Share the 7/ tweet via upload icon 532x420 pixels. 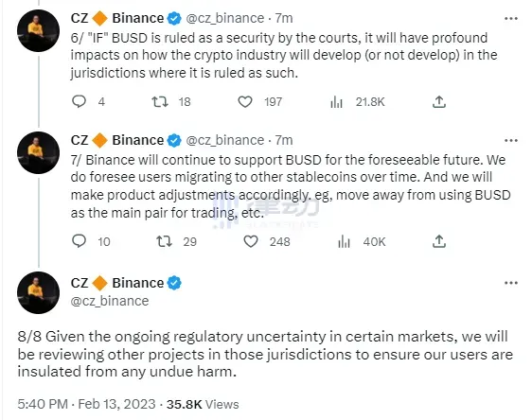click(439, 241)
